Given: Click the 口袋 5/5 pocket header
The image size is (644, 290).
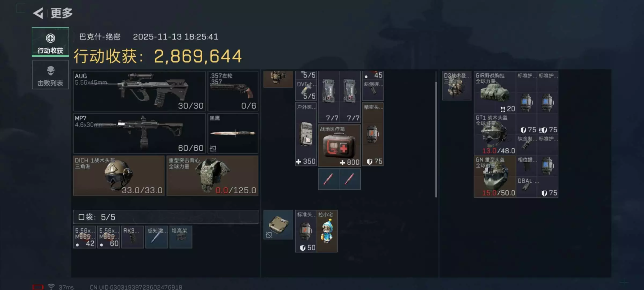Looking at the screenshot, I should pos(166,217).
